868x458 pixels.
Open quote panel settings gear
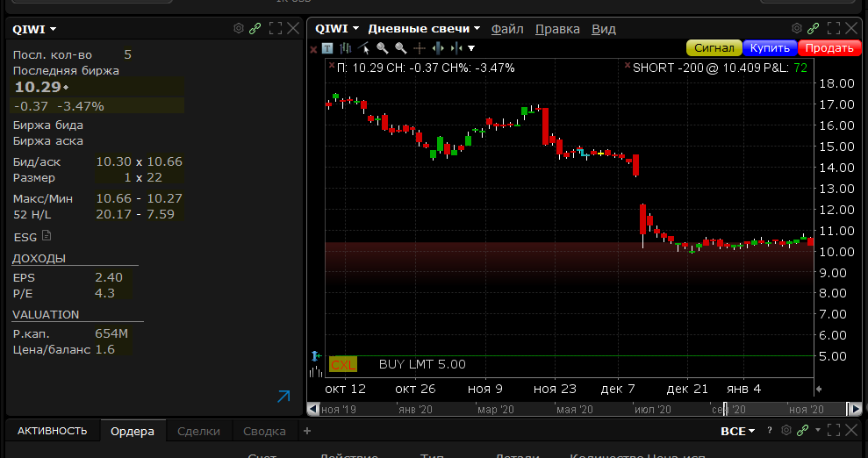coord(239,28)
